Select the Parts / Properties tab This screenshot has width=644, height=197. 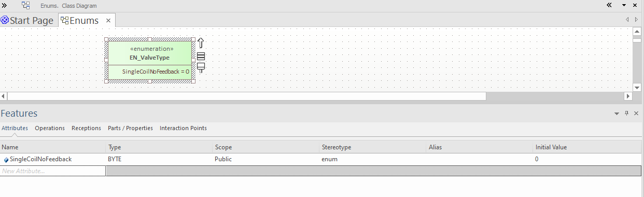pos(130,128)
